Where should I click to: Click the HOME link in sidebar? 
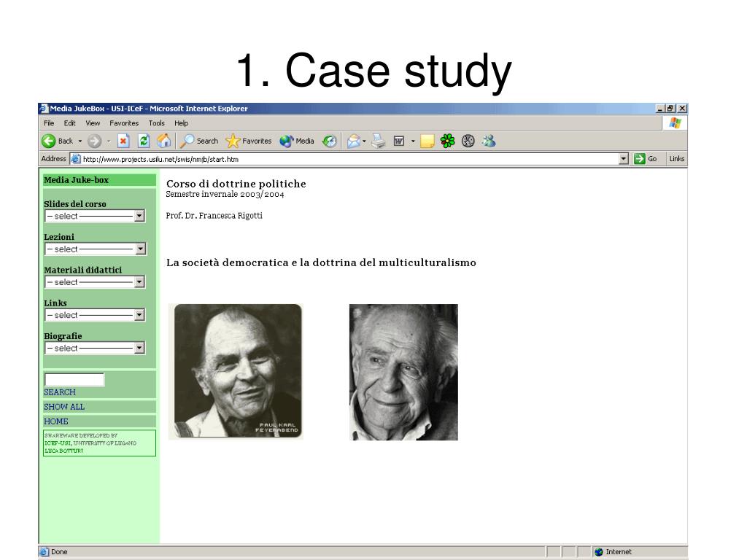(55, 421)
